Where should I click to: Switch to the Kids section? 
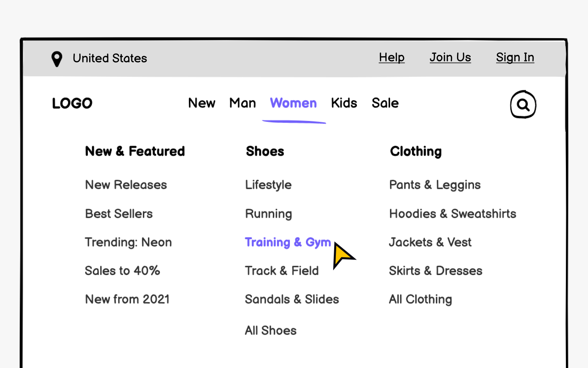[344, 103]
